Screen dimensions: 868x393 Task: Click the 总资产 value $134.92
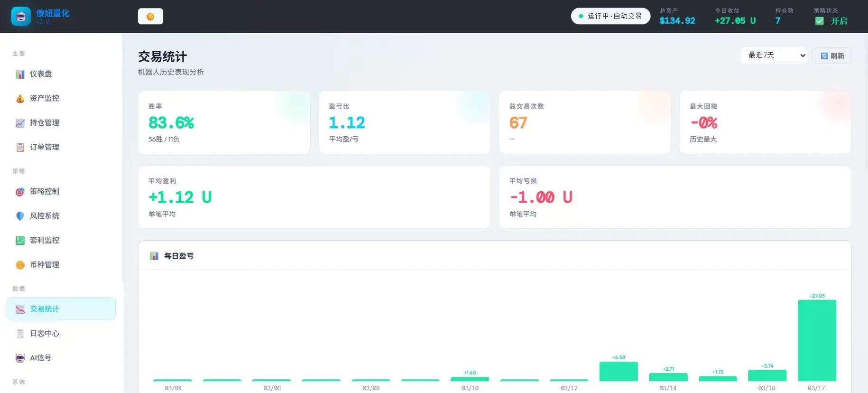(x=677, y=21)
